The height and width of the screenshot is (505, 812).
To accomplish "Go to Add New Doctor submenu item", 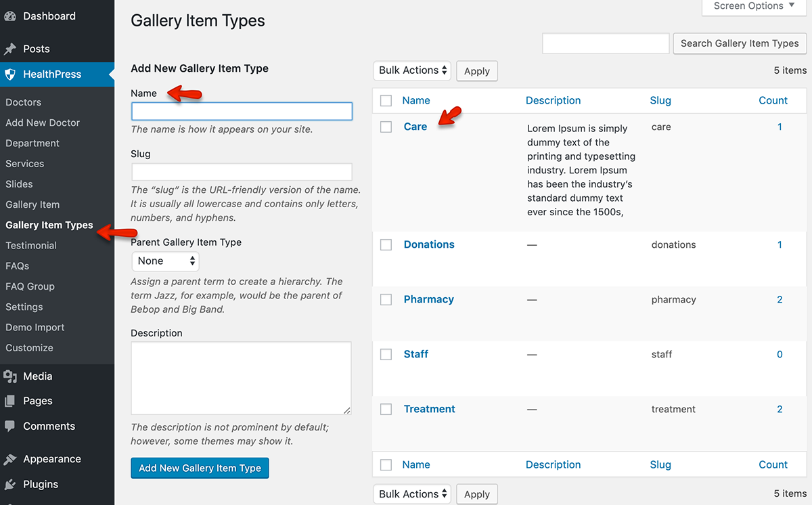I will 43,123.
